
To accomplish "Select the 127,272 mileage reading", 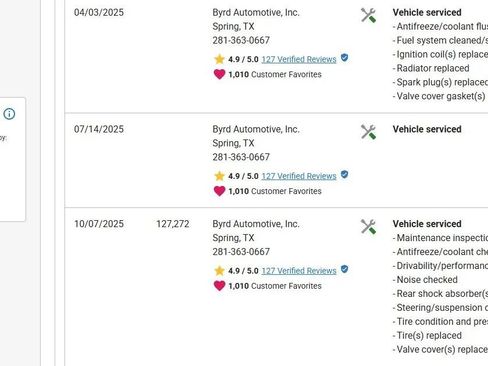I will [x=173, y=224].
